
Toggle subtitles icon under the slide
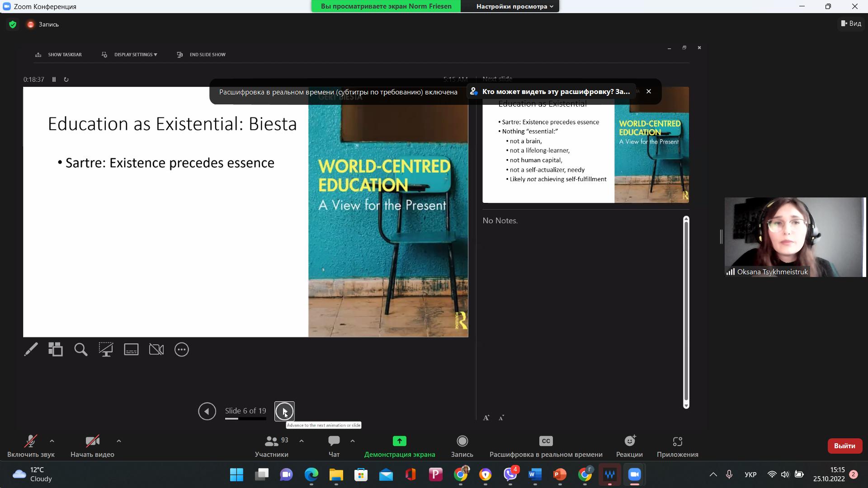(x=131, y=349)
